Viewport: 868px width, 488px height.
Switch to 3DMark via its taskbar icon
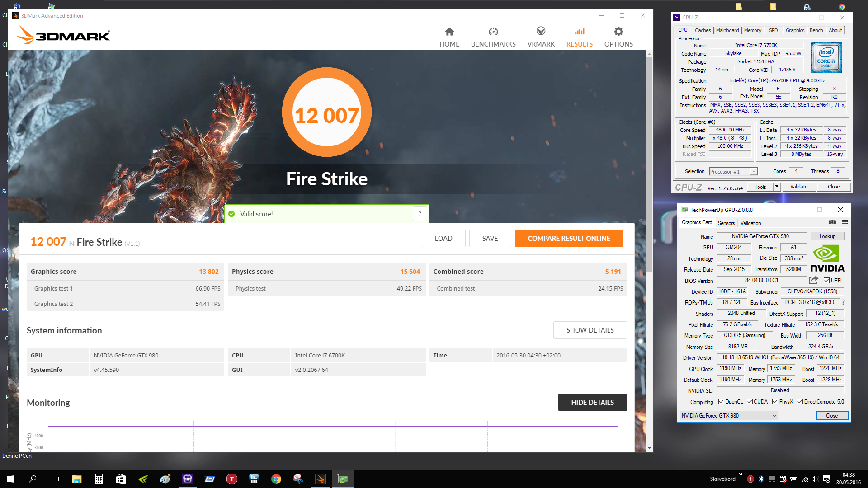[320, 479]
